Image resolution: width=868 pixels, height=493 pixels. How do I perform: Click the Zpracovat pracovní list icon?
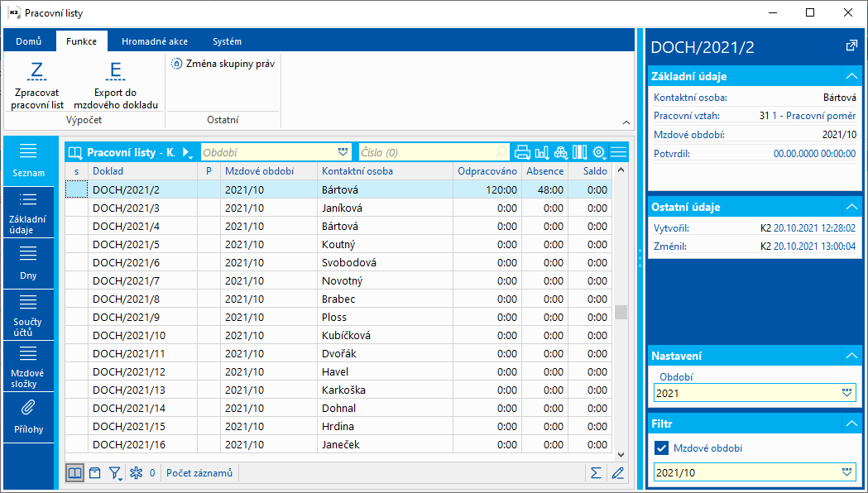point(37,71)
